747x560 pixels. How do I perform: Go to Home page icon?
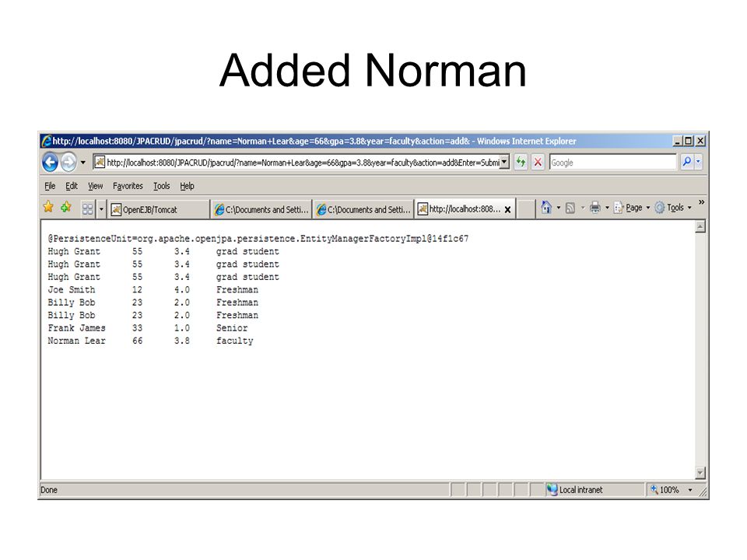pyautogui.click(x=546, y=207)
